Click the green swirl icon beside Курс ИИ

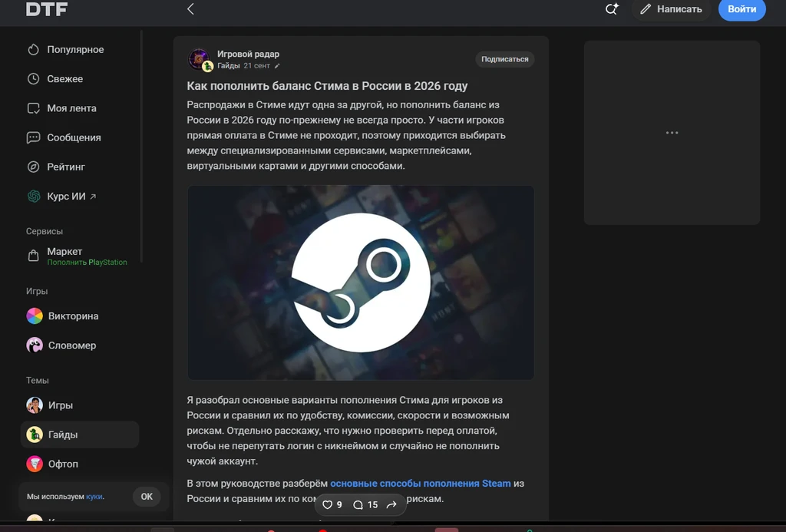[x=34, y=196]
